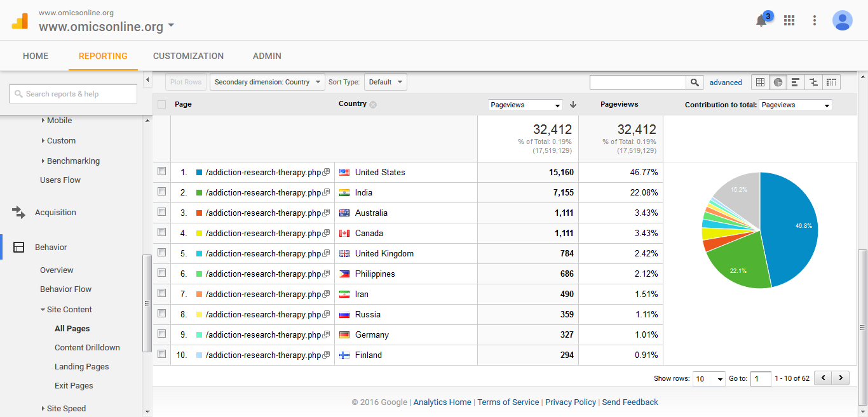Open the REPORTING tab

pos(103,56)
